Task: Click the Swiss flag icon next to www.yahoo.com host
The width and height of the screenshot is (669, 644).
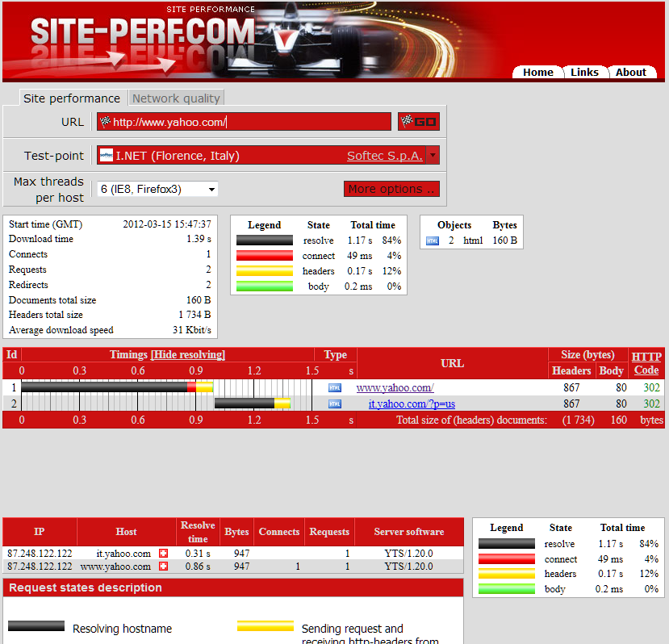Action: [x=163, y=567]
